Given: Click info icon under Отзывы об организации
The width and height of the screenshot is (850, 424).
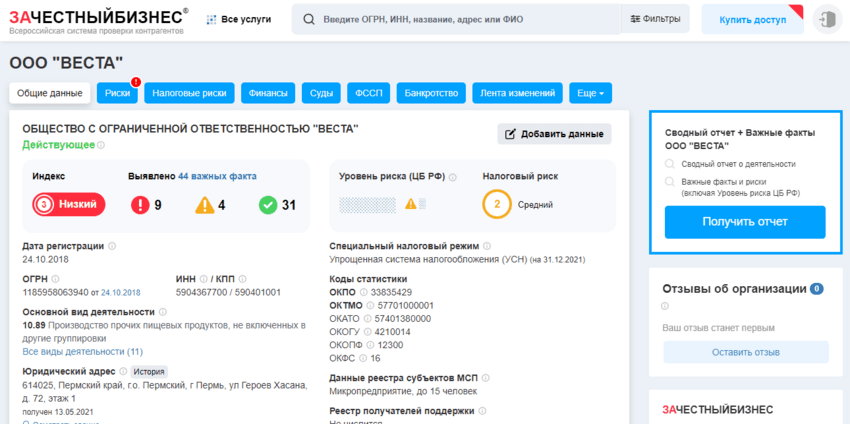Looking at the screenshot, I should tap(666, 306).
